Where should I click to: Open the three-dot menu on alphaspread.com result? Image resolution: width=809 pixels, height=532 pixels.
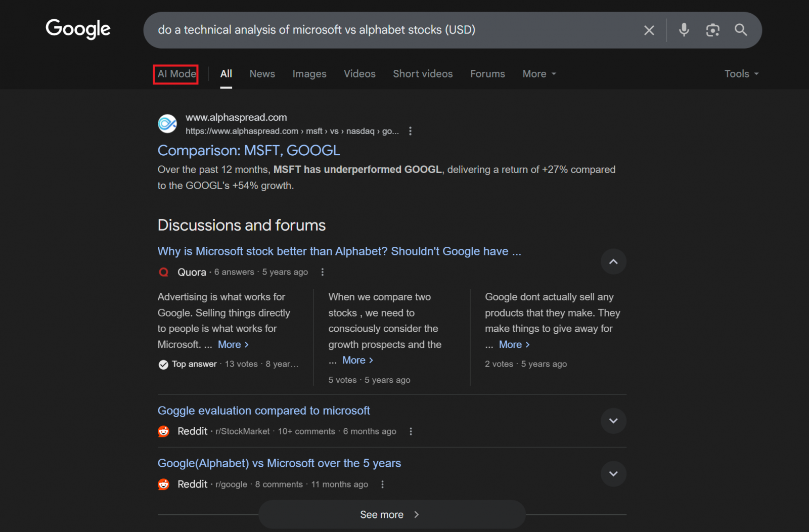tap(411, 130)
